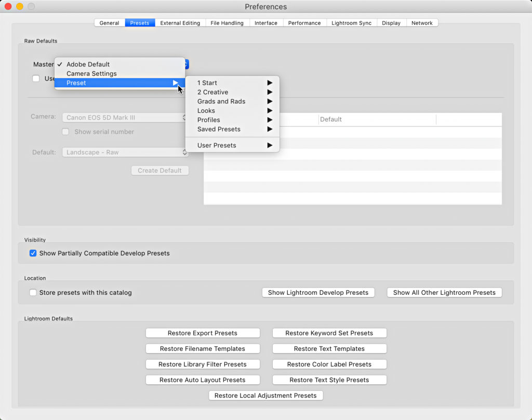Toggle the checkbox under the Master label
Image resolution: width=532 pixels, height=420 pixels.
36,78
